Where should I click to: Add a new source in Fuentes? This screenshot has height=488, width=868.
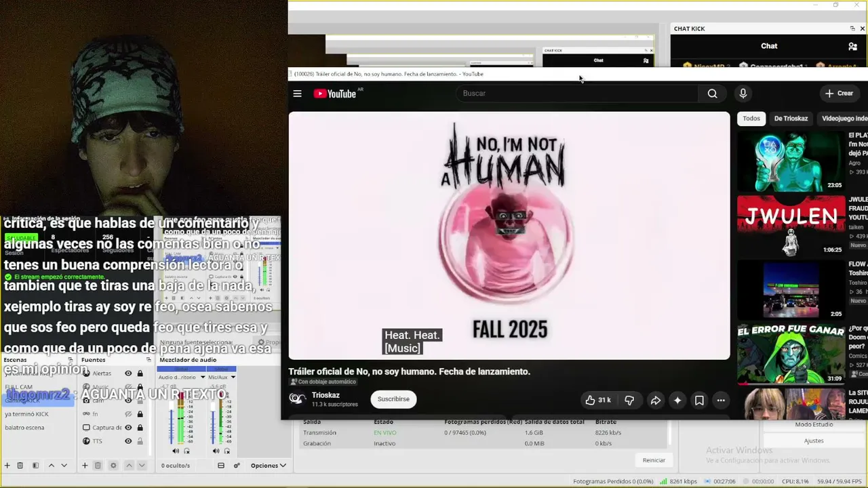(x=85, y=466)
